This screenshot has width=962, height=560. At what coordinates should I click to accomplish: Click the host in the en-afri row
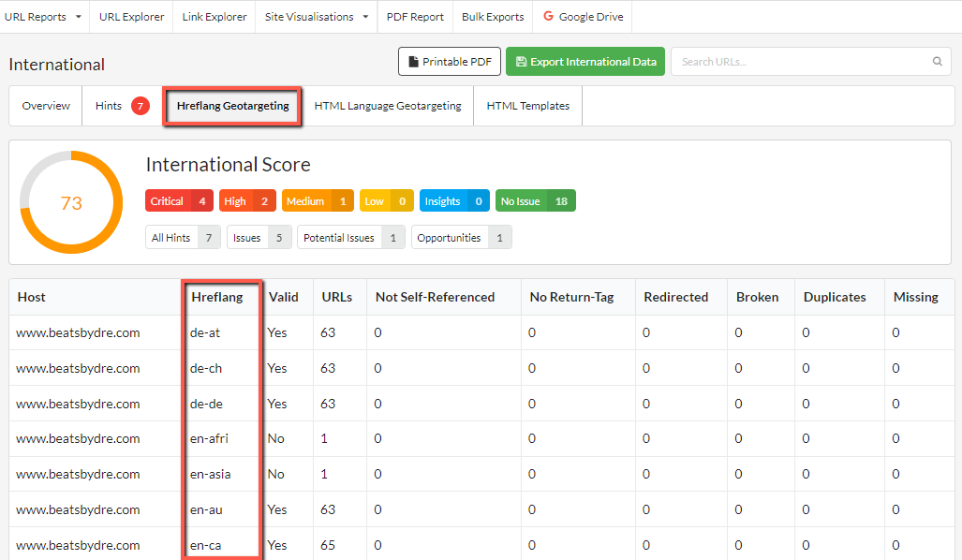(78, 438)
